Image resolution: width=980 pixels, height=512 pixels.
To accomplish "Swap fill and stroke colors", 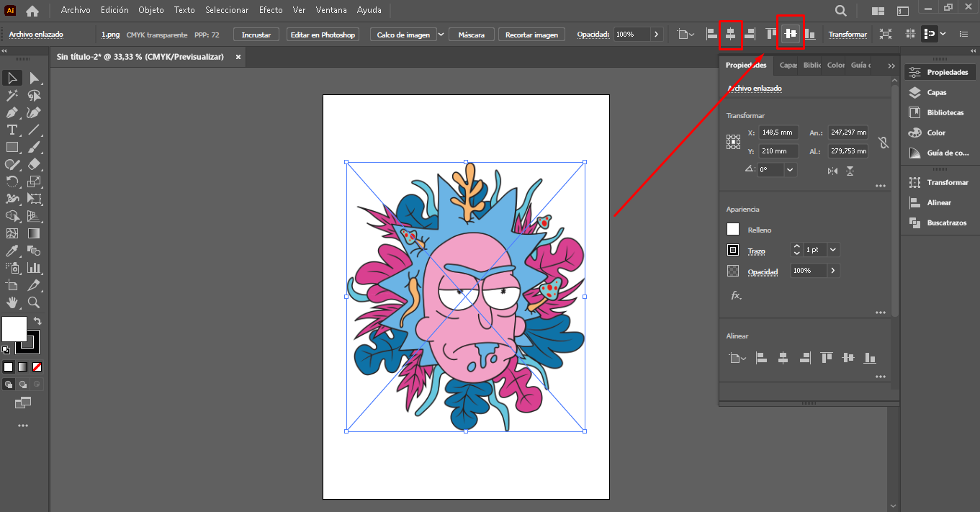I will coord(37,321).
